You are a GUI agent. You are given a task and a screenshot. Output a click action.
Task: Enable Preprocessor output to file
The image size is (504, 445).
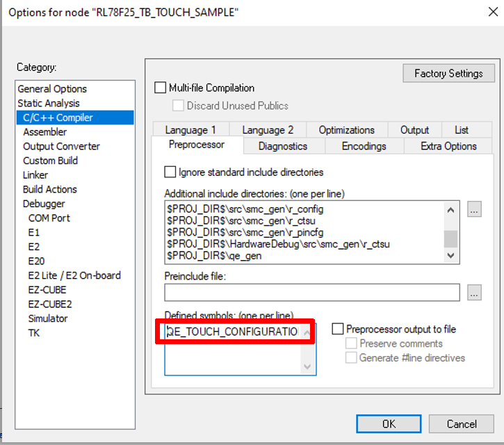(x=338, y=329)
